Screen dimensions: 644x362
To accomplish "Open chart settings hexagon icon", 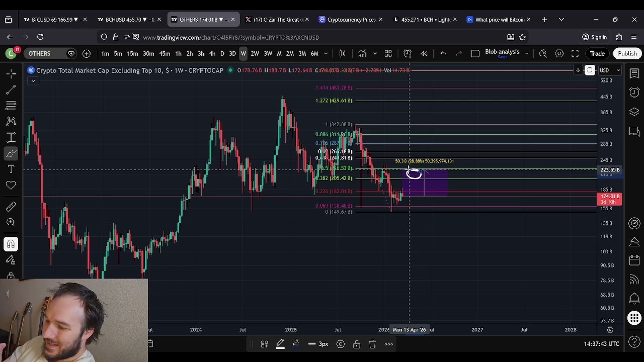I will coord(559,53).
